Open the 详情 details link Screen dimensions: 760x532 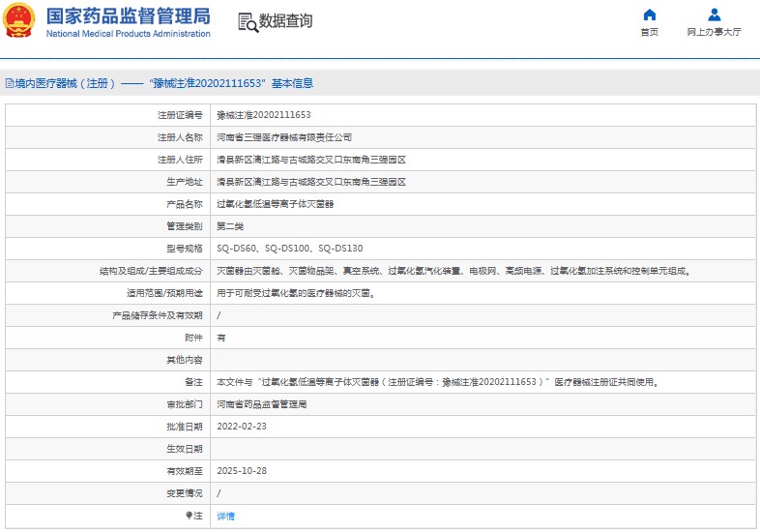(225, 516)
